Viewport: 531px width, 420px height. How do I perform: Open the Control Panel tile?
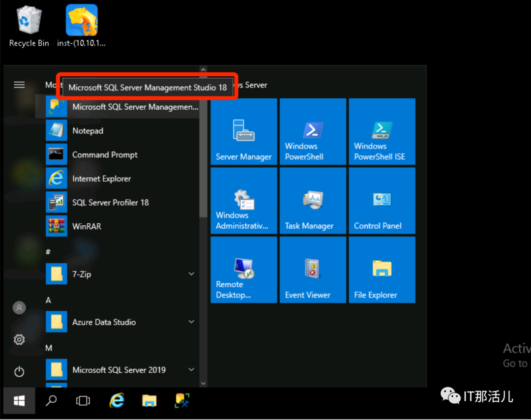pyautogui.click(x=382, y=201)
